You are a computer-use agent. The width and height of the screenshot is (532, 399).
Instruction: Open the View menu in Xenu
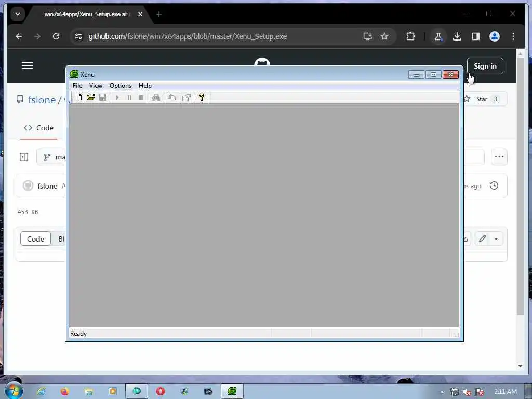96,86
